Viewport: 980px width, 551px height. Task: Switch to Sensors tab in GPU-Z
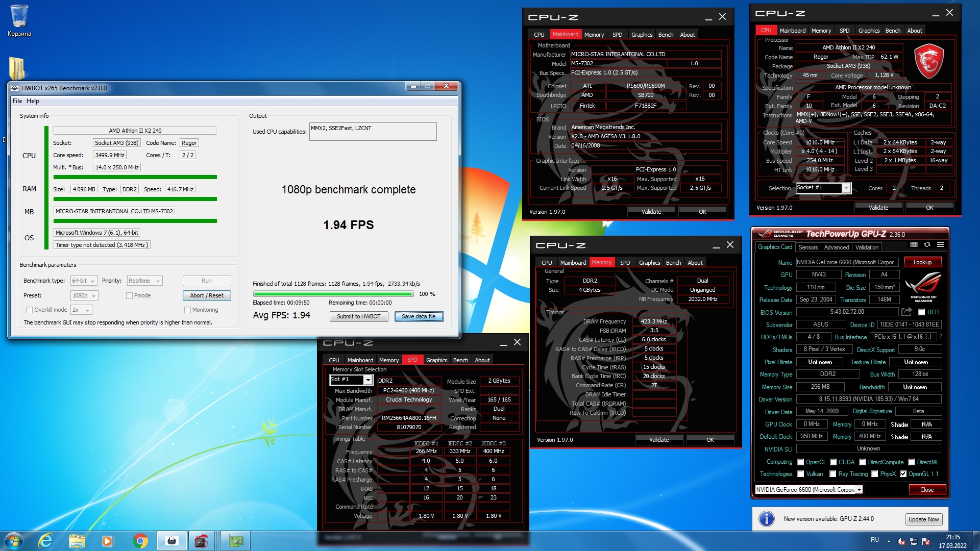[808, 247]
